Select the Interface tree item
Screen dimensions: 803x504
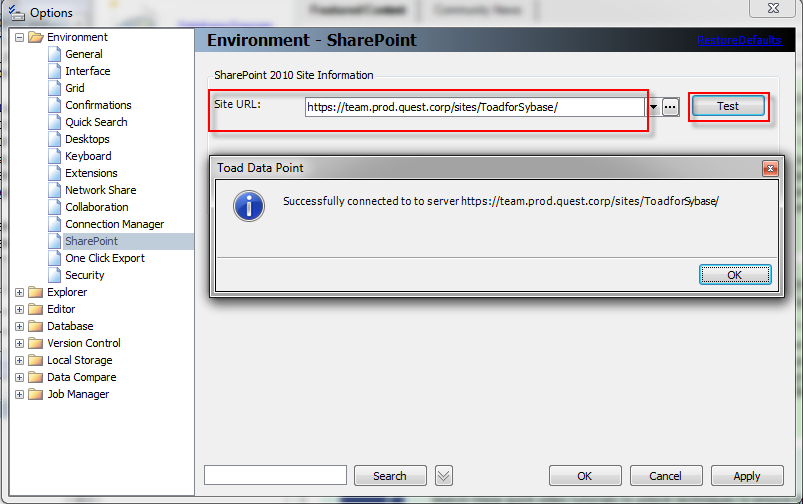[x=88, y=71]
